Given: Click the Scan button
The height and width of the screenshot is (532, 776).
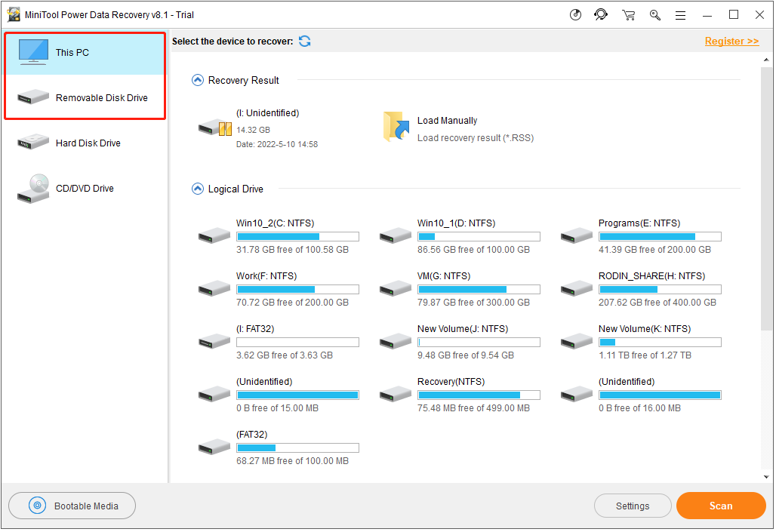Looking at the screenshot, I should coord(721,506).
